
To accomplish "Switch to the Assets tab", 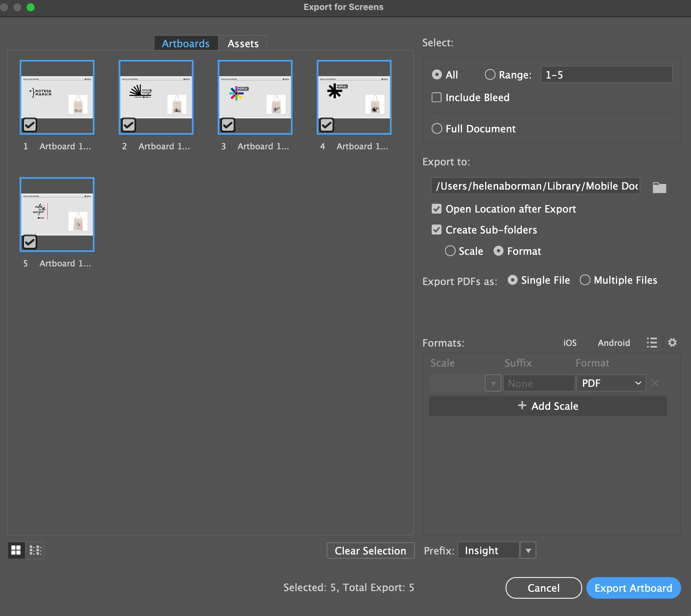I will tap(243, 43).
